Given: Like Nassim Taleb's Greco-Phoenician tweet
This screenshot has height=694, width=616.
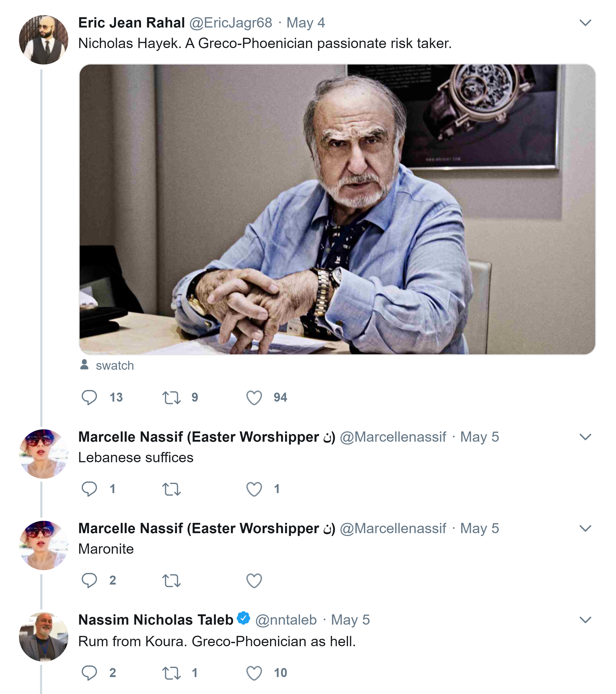Looking at the screenshot, I should click(254, 673).
